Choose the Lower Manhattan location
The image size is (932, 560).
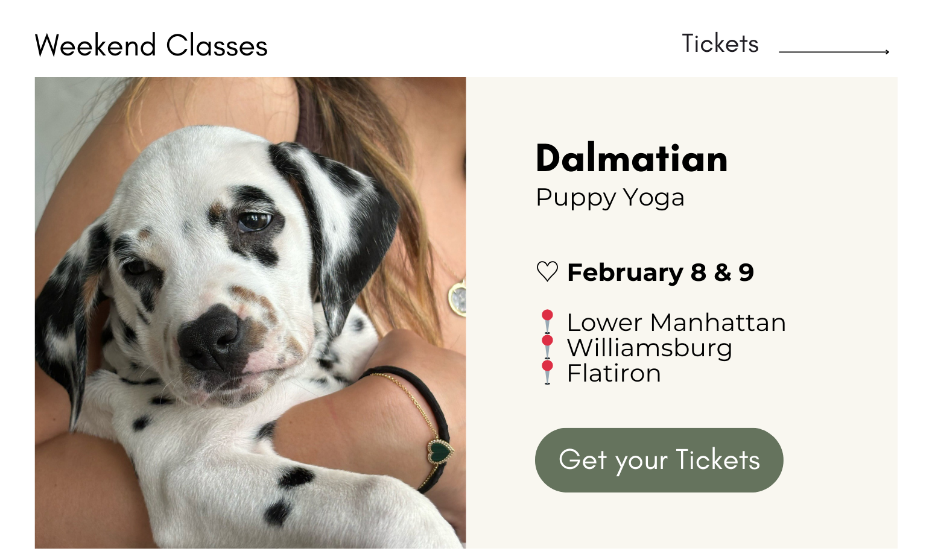(x=676, y=322)
